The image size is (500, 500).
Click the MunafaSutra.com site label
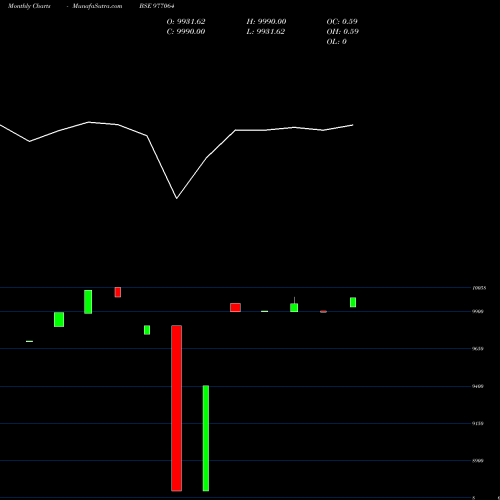point(97,6)
